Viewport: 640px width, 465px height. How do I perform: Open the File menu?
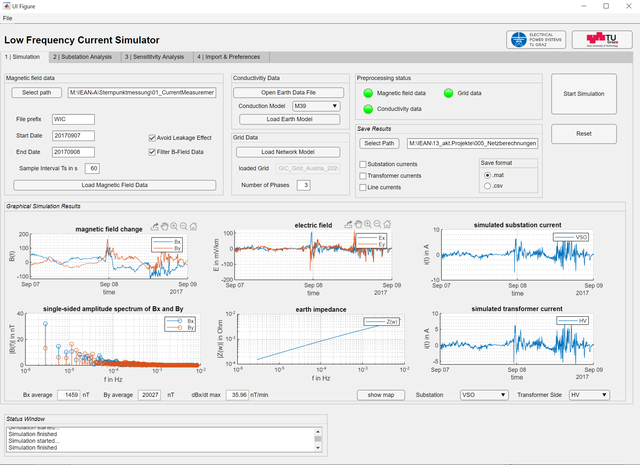[7, 18]
